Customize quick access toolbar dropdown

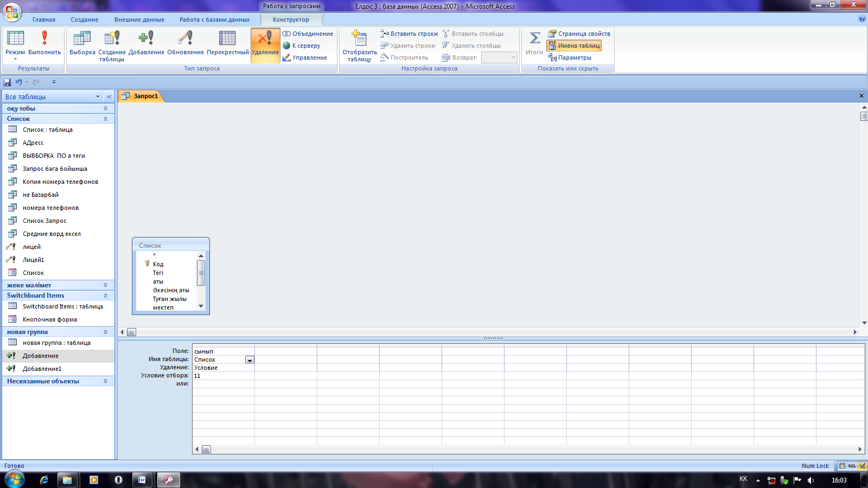[x=54, y=82]
